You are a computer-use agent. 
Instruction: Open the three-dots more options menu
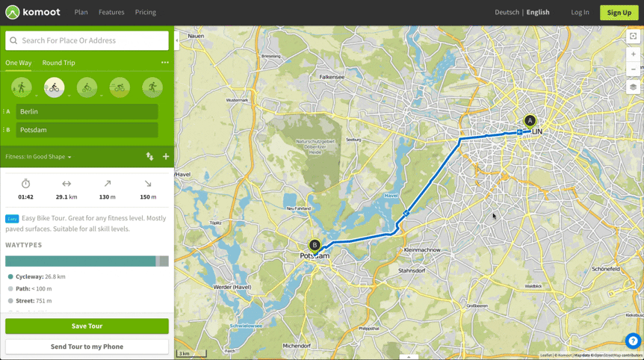click(x=165, y=63)
